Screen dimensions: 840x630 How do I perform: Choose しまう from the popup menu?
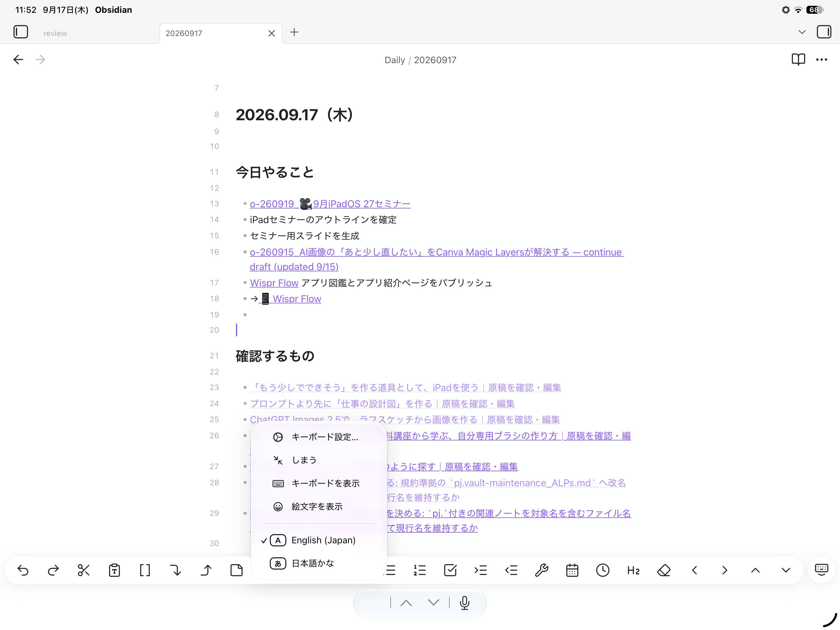click(x=319, y=460)
